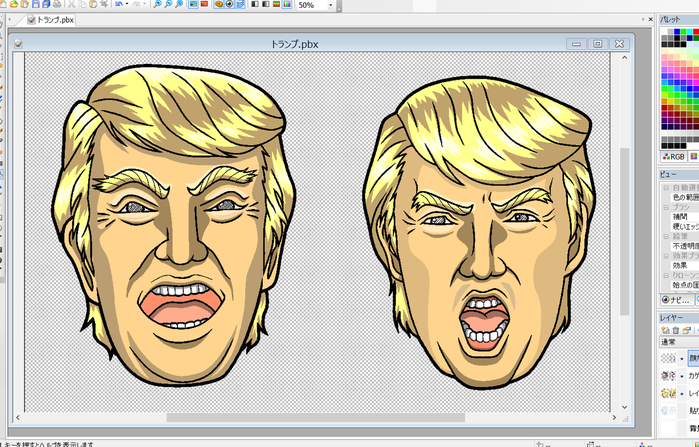
Task: Click the canvas horizontal scrollbar thumb
Action: pos(316,418)
